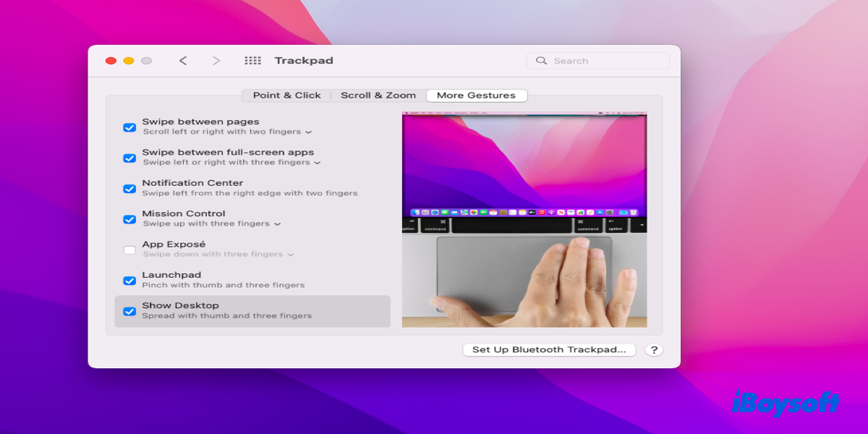The width and height of the screenshot is (868, 434).
Task: Uncheck the Launchpad gesture checkbox
Action: (129, 281)
